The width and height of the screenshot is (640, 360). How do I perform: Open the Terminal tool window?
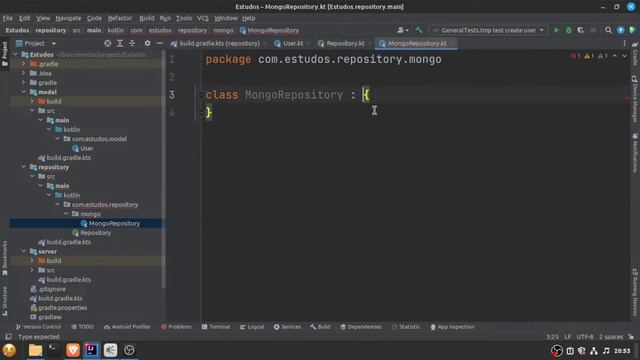coord(216,327)
